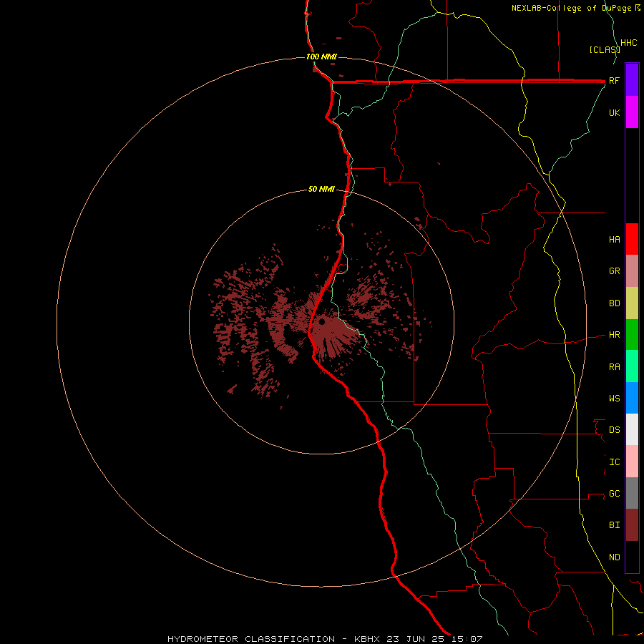Click the 'GC' legend label
Image resolution: width=644 pixels, height=644 pixels.
click(614, 493)
